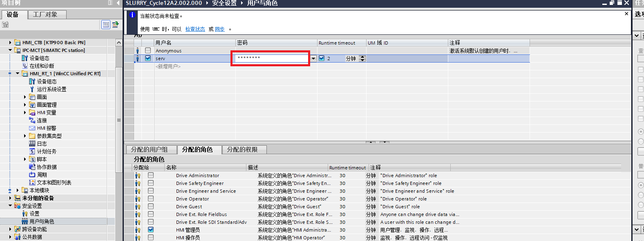Click the runtime timeout spinner for serv
The image size is (644, 241).
[x=362, y=59]
